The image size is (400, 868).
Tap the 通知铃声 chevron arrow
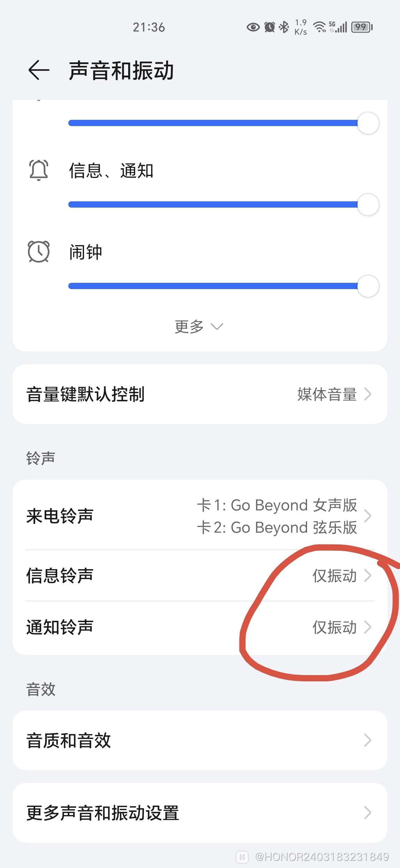(368, 627)
